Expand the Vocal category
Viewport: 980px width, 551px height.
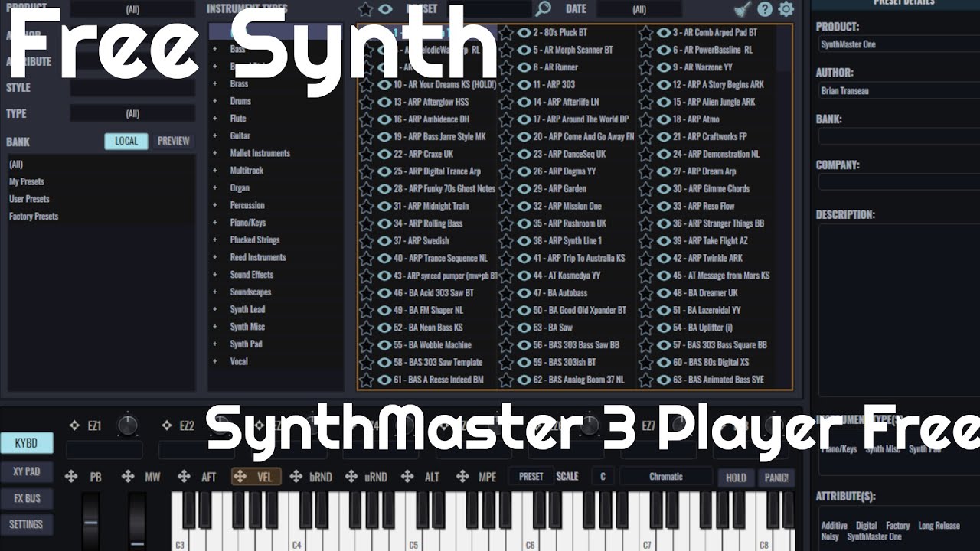point(215,362)
